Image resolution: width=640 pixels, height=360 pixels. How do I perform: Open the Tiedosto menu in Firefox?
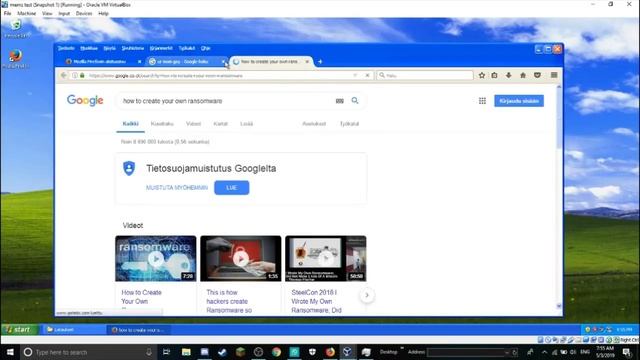point(66,48)
